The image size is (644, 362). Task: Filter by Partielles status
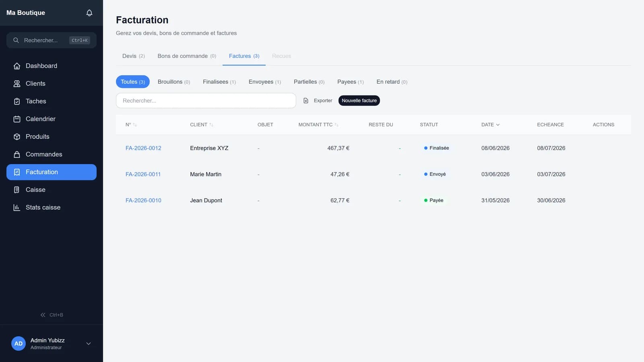(309, 82)
